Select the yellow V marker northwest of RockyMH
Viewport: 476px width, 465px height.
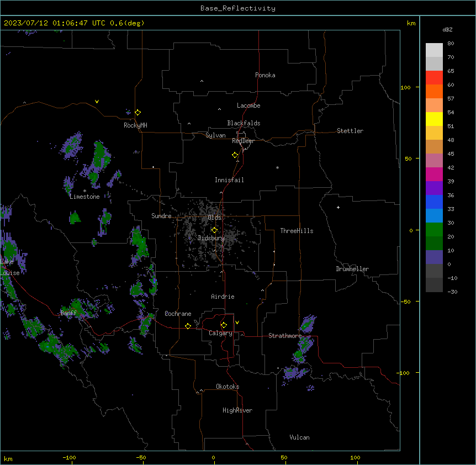pyautogui.click(x=97, y=102)
